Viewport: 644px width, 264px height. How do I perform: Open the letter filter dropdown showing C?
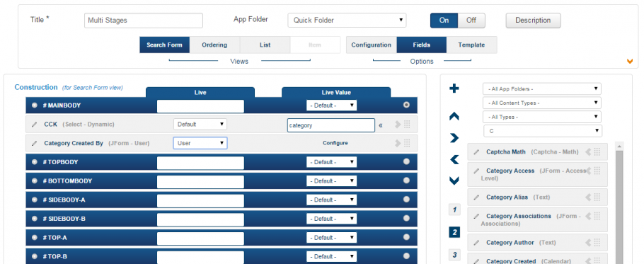(543, 131)
